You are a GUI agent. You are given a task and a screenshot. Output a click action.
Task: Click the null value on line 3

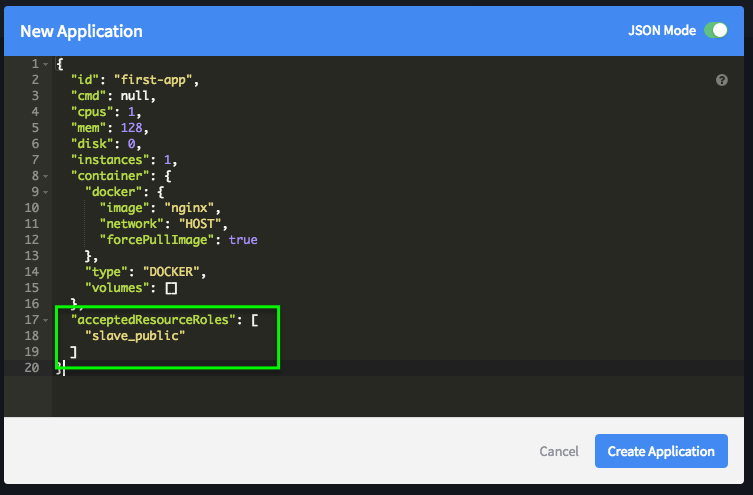[134, 96]
